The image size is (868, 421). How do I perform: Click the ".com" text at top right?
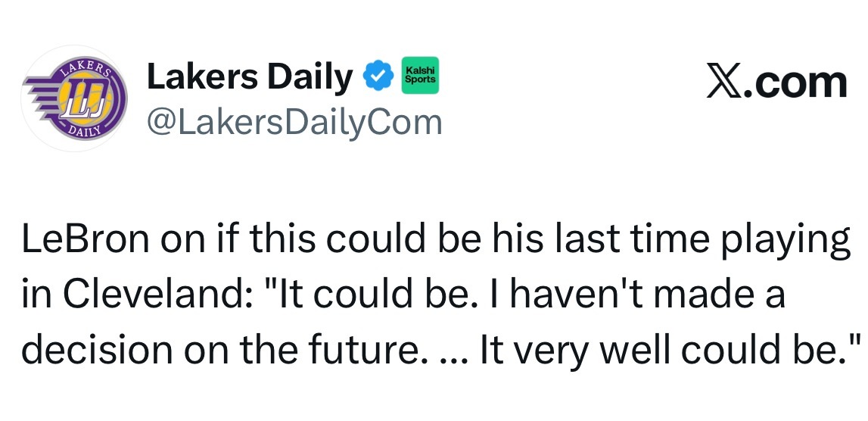(797, 82)
